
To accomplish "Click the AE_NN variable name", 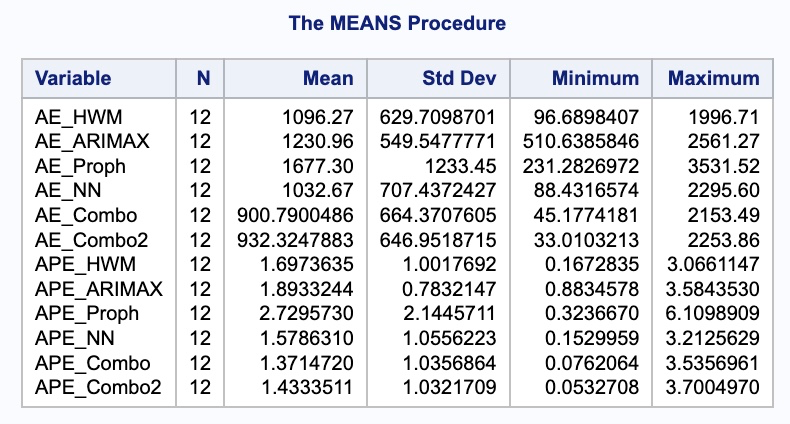I will point(64,190).
